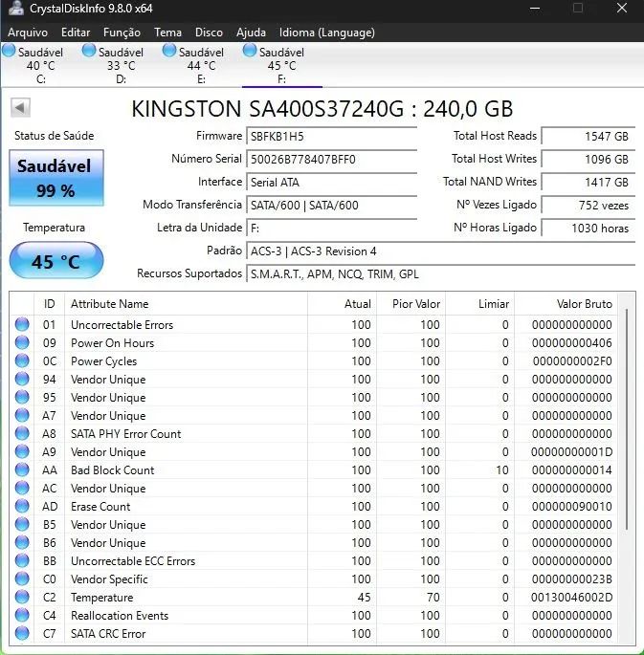
Task: Click the previous disk arrow button
Action: [x=20, y=108]
